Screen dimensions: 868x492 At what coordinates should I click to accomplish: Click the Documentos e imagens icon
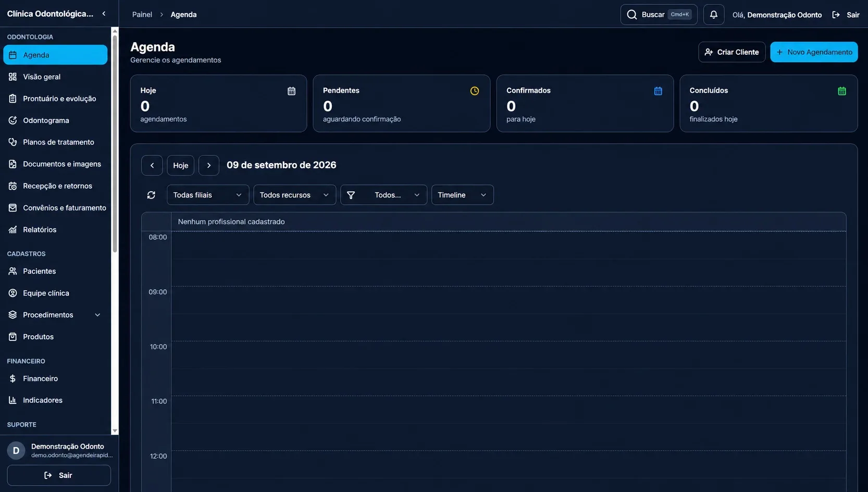click(13, 164)
